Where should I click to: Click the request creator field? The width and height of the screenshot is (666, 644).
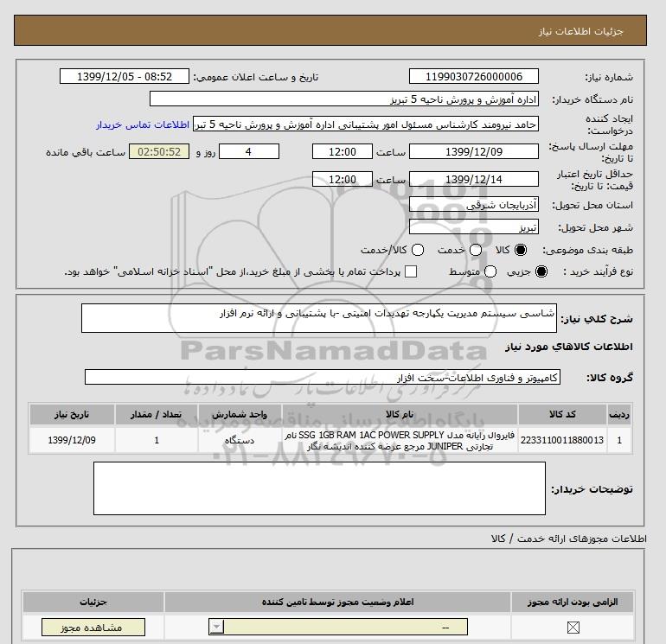click(x=366, y=124)
